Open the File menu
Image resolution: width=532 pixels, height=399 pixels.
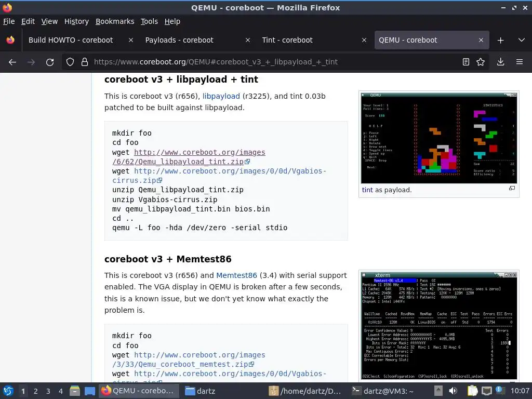[x=9, y=21]
